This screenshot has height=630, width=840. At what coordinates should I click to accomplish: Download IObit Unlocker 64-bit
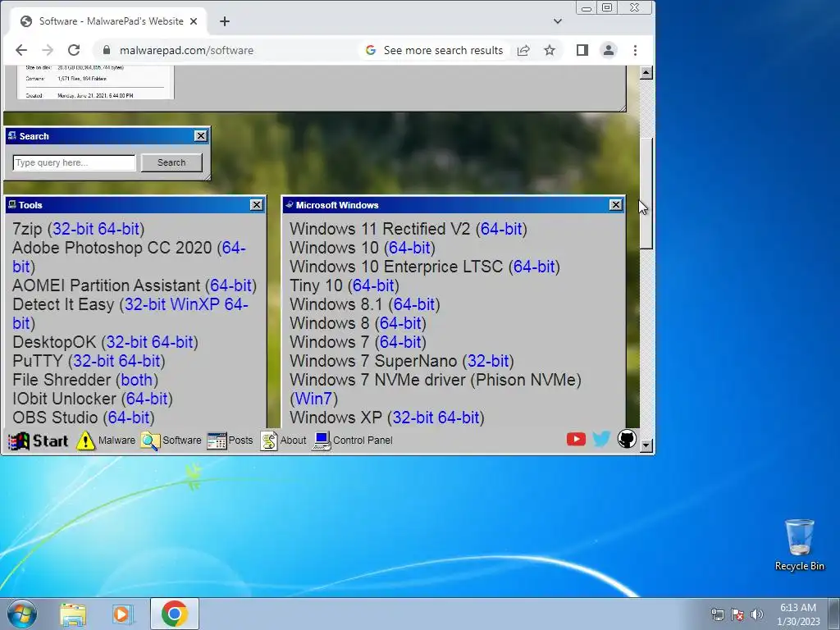point(147,398)
